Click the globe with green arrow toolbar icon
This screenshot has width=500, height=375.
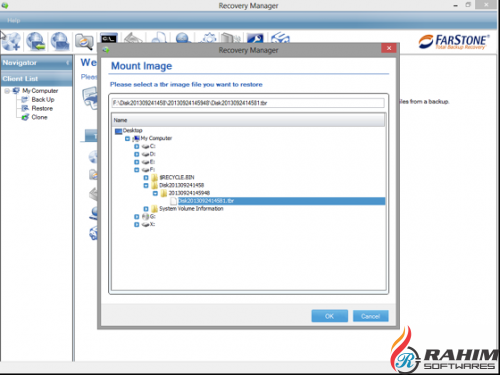pos(36,42)
